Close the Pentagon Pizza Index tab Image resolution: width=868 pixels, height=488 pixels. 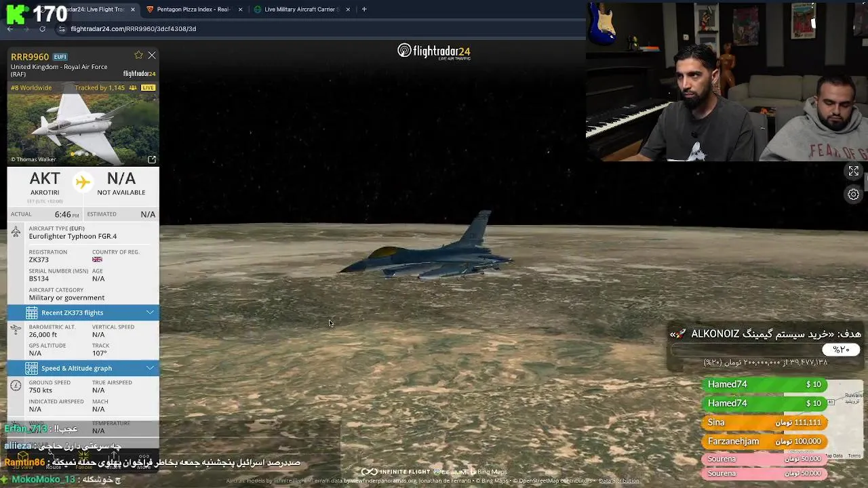tap(240, 9)
